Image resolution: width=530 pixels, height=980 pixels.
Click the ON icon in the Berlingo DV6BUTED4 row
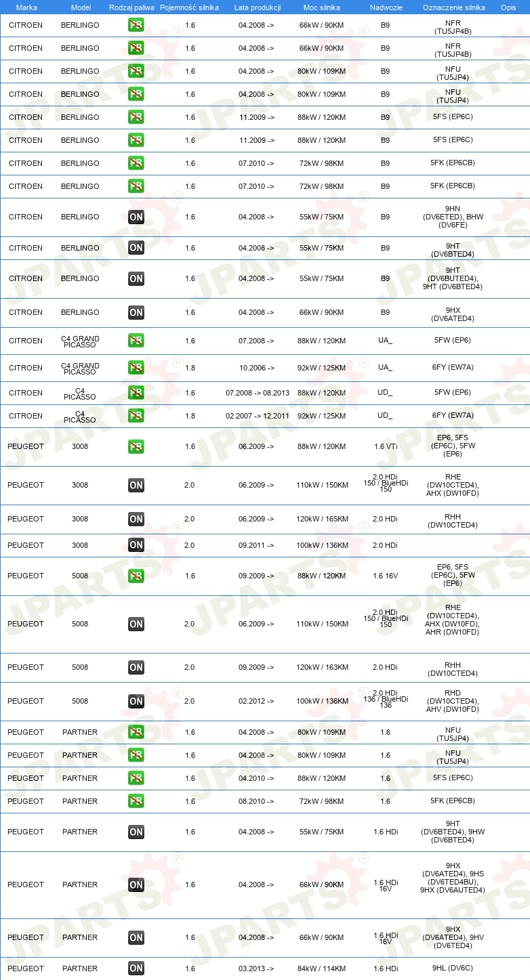[136, 278]
